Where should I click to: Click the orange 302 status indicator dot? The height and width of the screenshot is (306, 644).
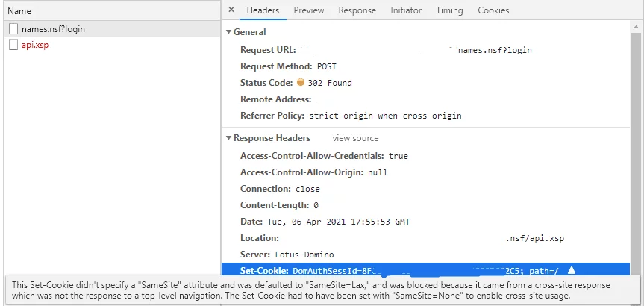301,83
